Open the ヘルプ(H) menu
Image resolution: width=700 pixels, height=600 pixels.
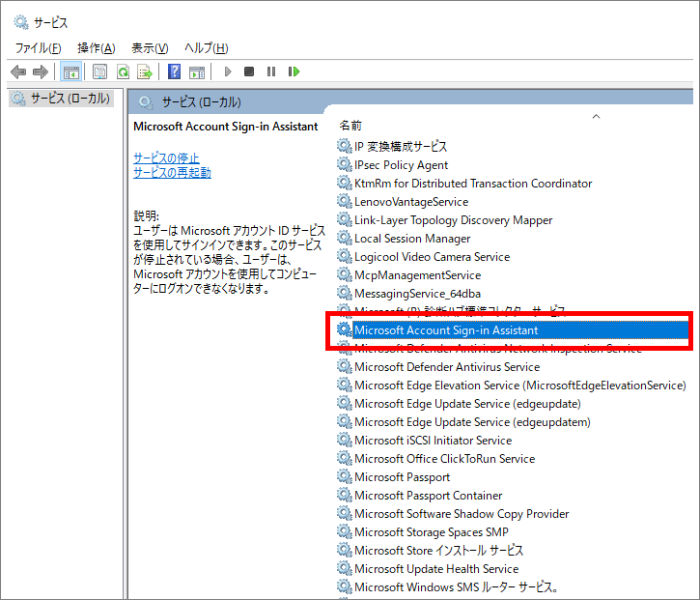click(207, 47)
